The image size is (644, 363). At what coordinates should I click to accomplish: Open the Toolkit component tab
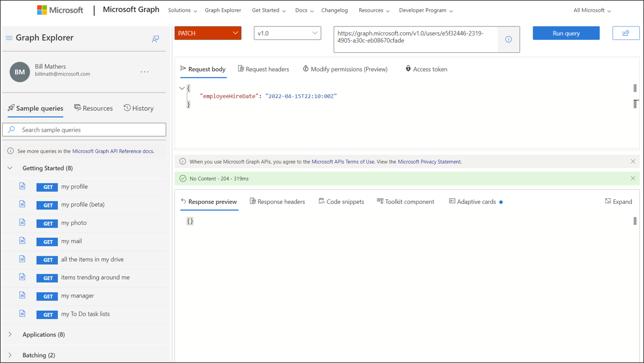pos(405,202)
